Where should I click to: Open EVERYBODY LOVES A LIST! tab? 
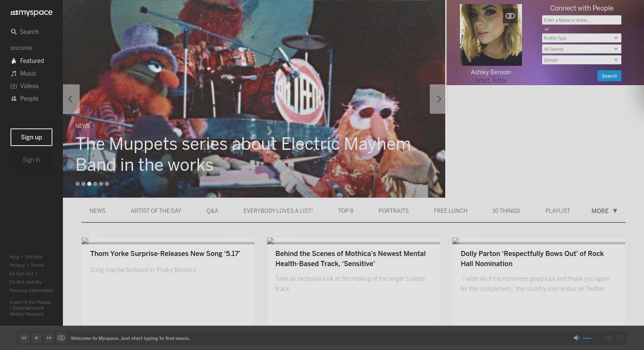pos(278,211)
